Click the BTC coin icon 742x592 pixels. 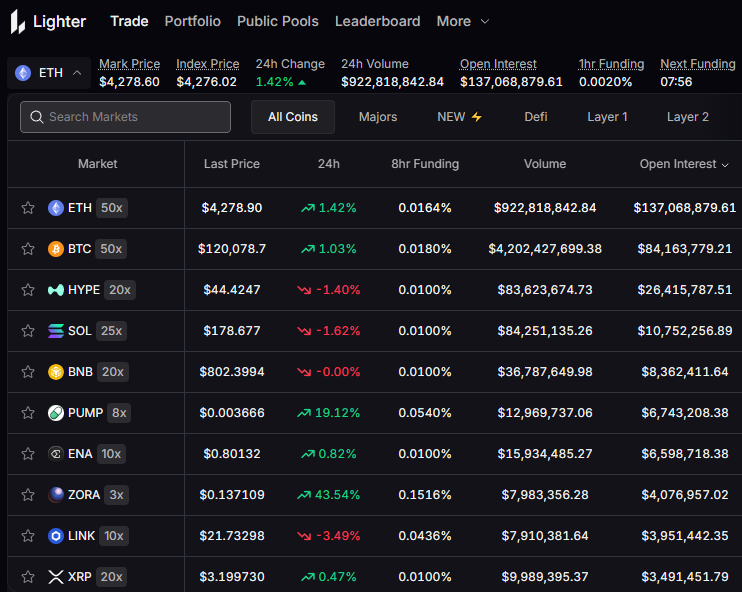pos(56,249)
